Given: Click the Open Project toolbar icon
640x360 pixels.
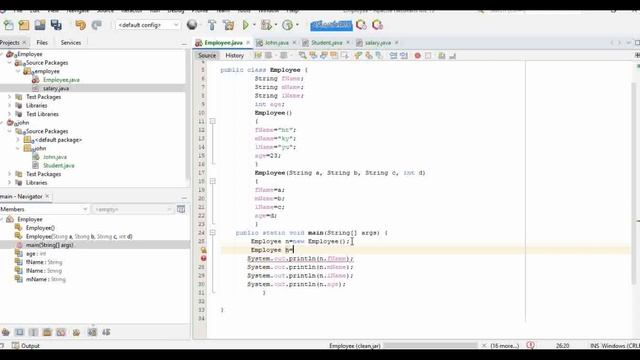Looking at the screenshot, I should (x=40, y=25).
